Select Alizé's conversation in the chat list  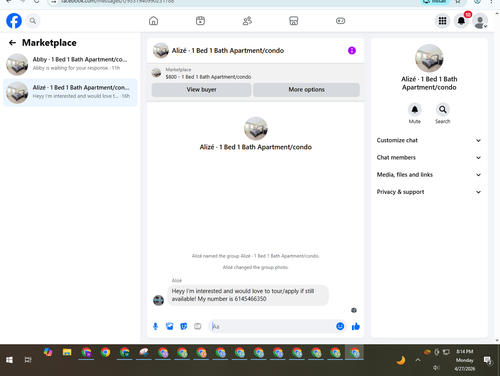pos(70,92)
